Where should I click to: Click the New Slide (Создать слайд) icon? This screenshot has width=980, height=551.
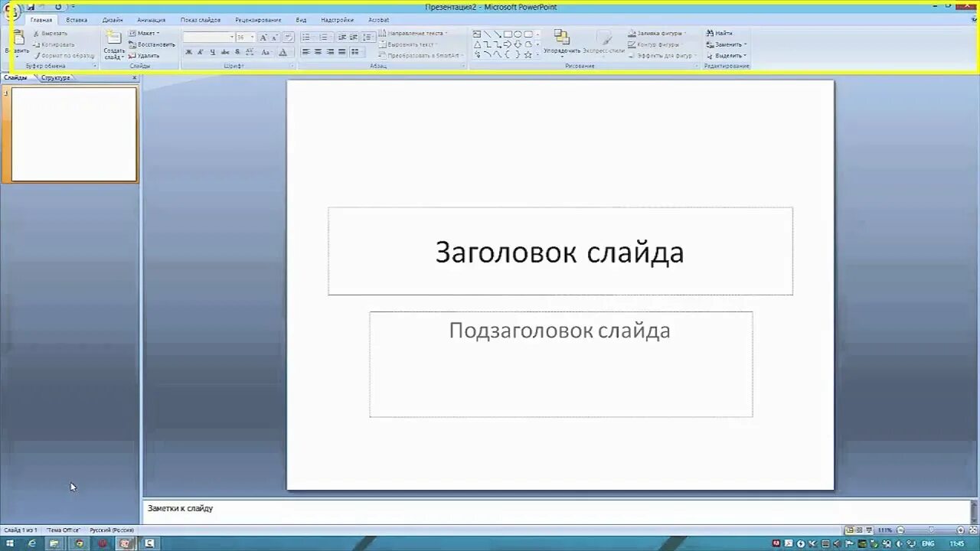pyautogui.click(x=113, y=37)
